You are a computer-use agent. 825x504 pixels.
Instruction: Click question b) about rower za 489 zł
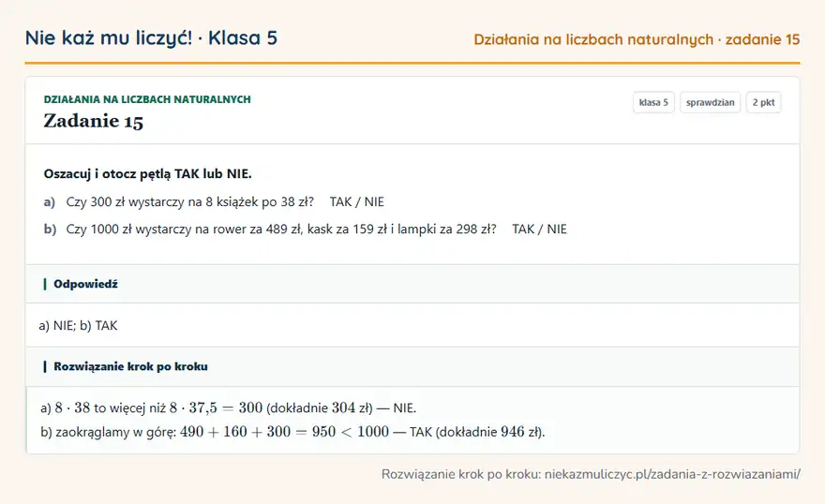coord(270,230)
